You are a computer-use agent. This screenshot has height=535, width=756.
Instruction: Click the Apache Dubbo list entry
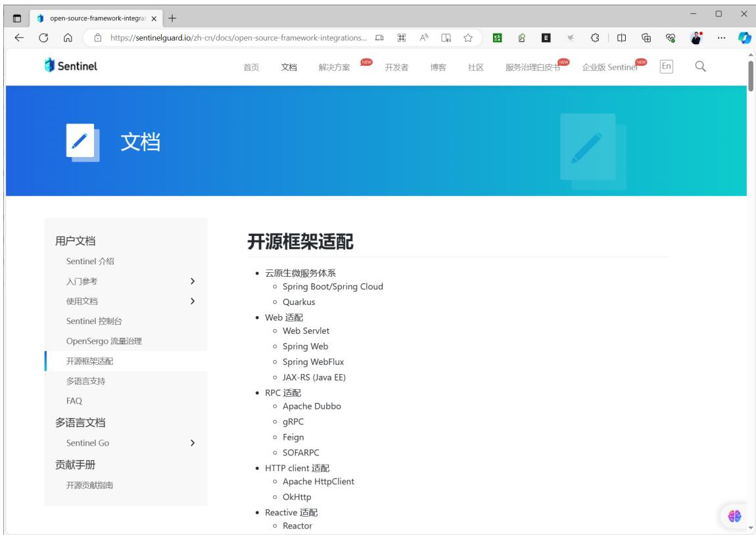coord(312,406)
